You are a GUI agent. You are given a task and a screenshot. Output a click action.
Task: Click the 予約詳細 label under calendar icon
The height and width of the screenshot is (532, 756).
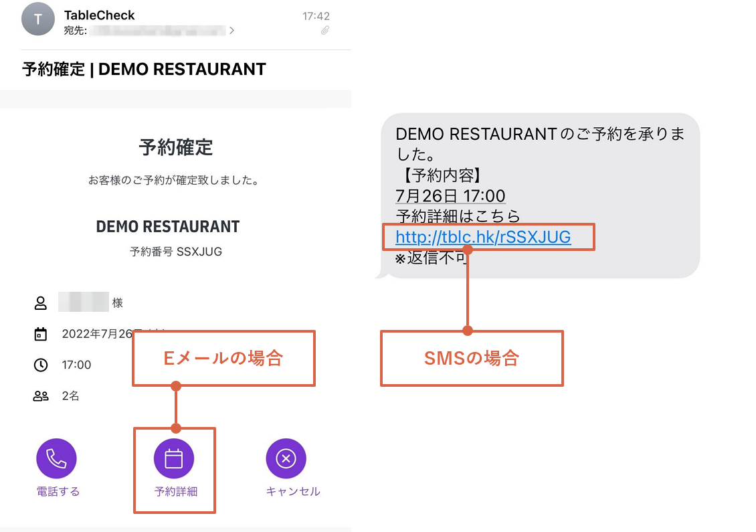pyautogui.click(x=175, y=491)
